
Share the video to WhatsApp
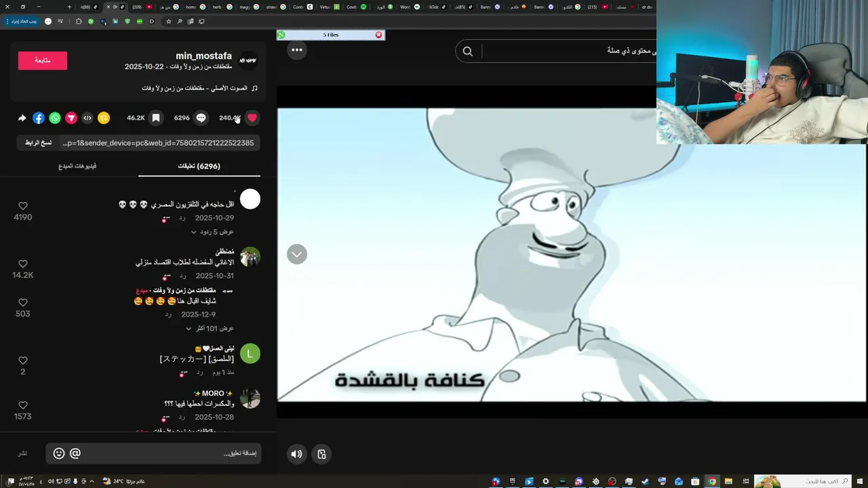pyautogui.click(x=55, y=118)
